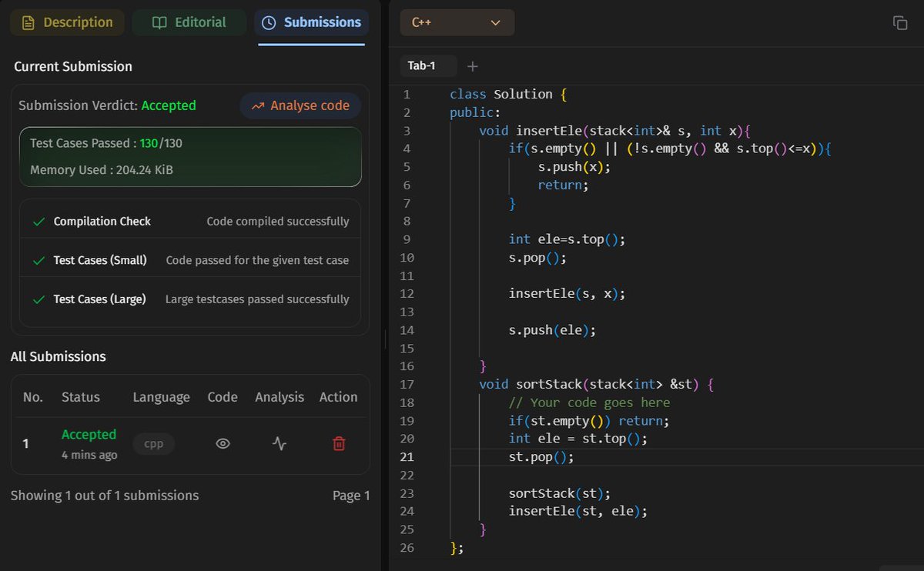This screenshot has height=571, width=924.
Task: Click the Test Cases (Small) row
Action: tap(190, 260)
